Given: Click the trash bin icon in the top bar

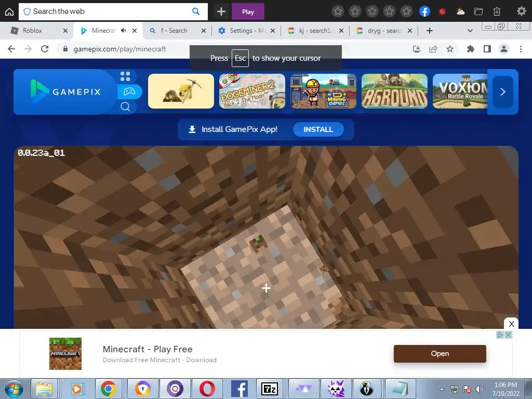Looking at the screenshot, I should [x=497, y=11].
